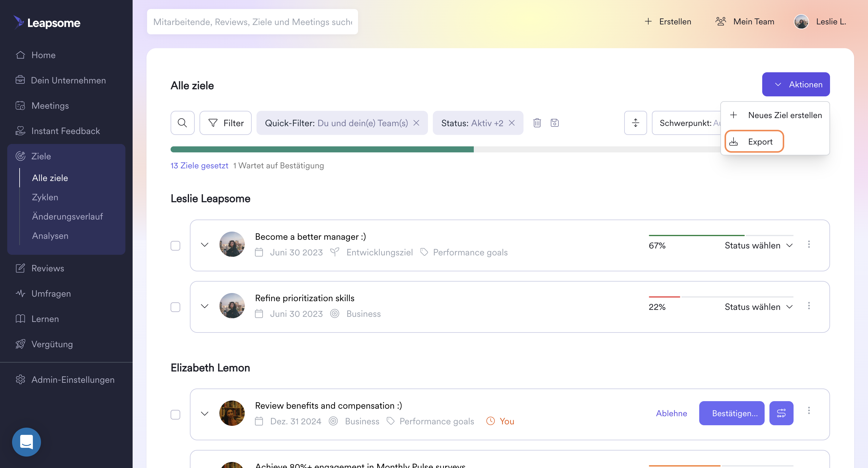Open the Alle ziele sub-item

pyautogui.click(x=50, y=178)
